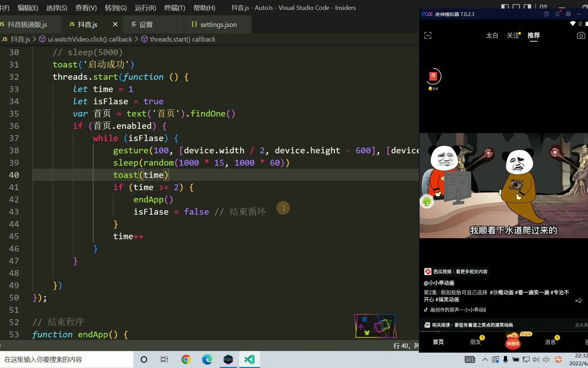Viewport: 588px width, 368px height.
Task: Open line and column indicator in status bar
Action: (x=406, y=346)
